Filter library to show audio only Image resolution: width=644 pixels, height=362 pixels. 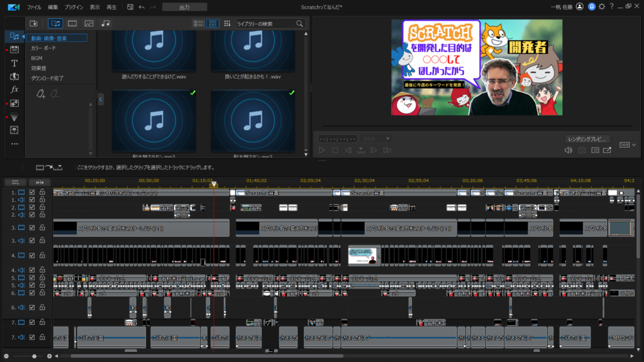[106, 23]
